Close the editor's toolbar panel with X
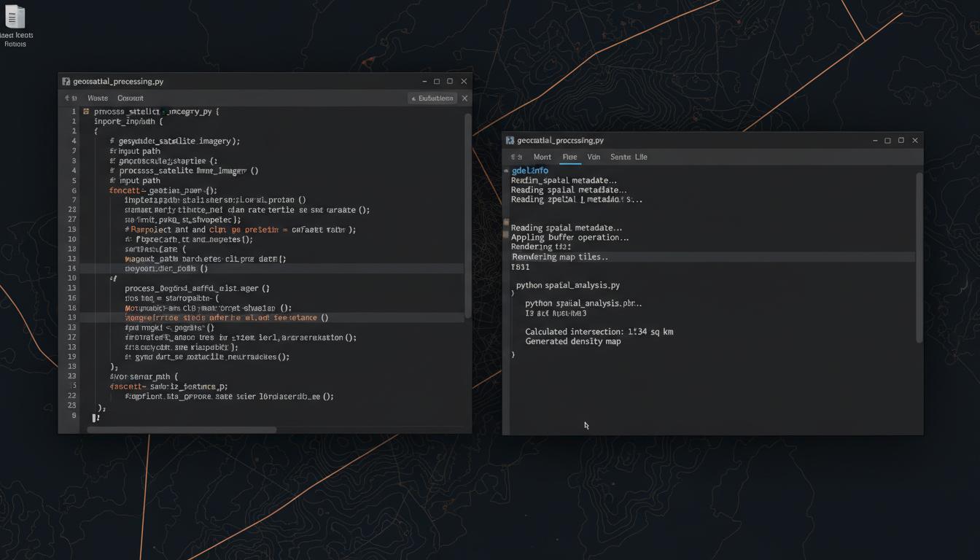 pyautogui.click(x=464, y=98)
